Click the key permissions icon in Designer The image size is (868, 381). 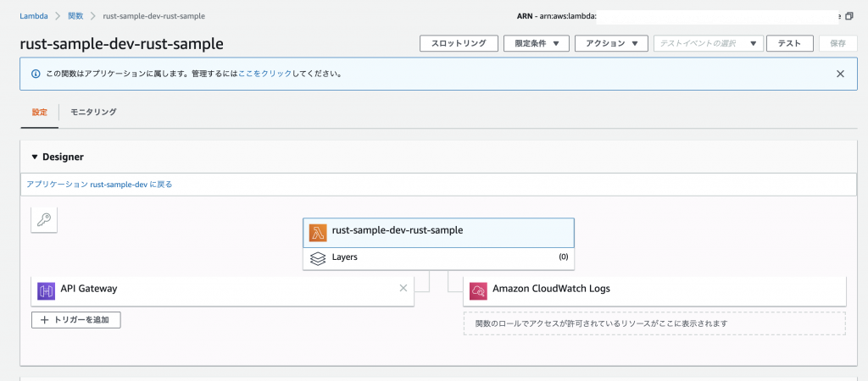[44, 220]
